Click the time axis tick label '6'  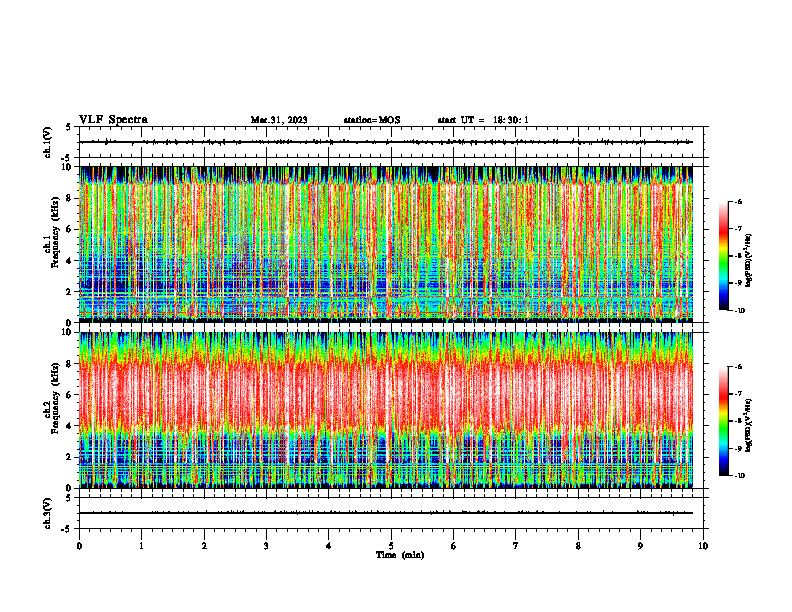coord(454,546)
